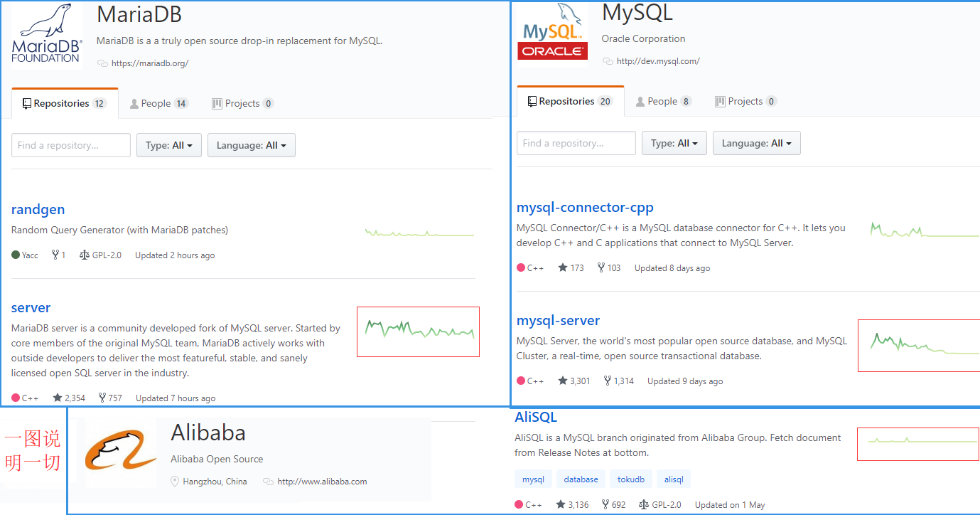Image resolution: width=980 pixels, height=515 pixels.
Task: Click the "Updated 9 days ago" text
Action: point(685,381)
